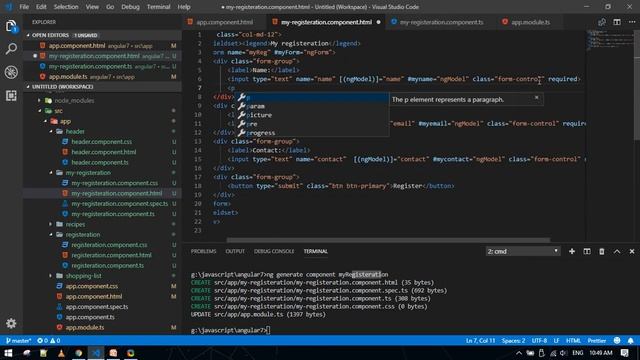The width and height of the screenshot is (640, 360).
Task: Open Chrome from the taskbar
Action: (78, 353)
